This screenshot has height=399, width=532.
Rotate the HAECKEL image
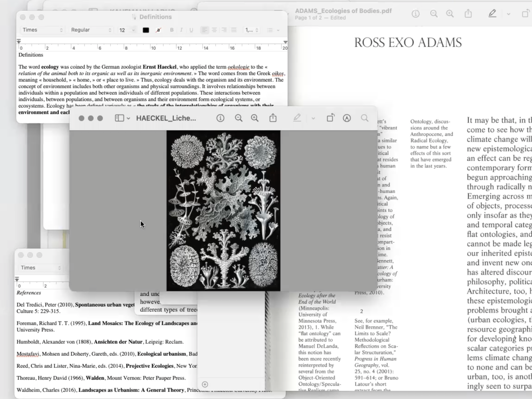330,118
